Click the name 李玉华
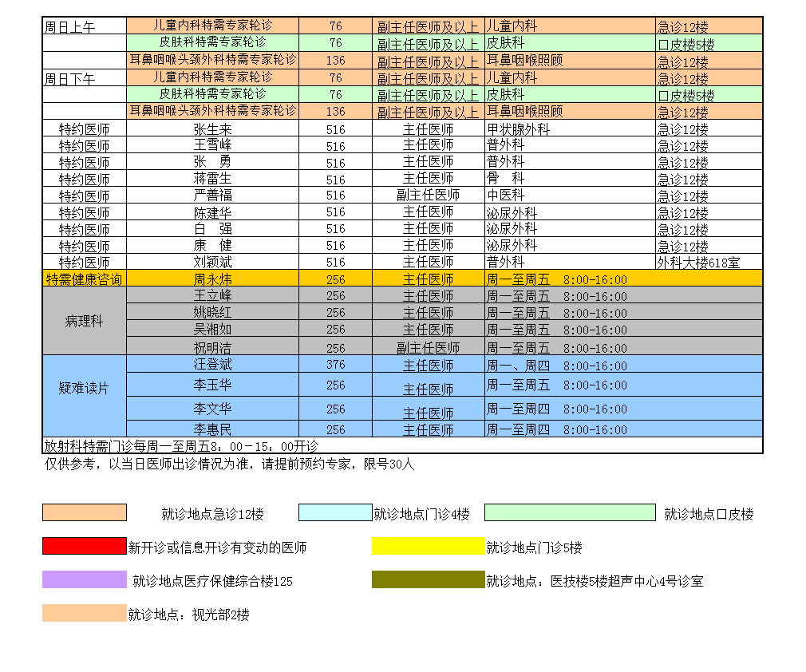Screen dimensions: 806x672 tap(213, 385)
